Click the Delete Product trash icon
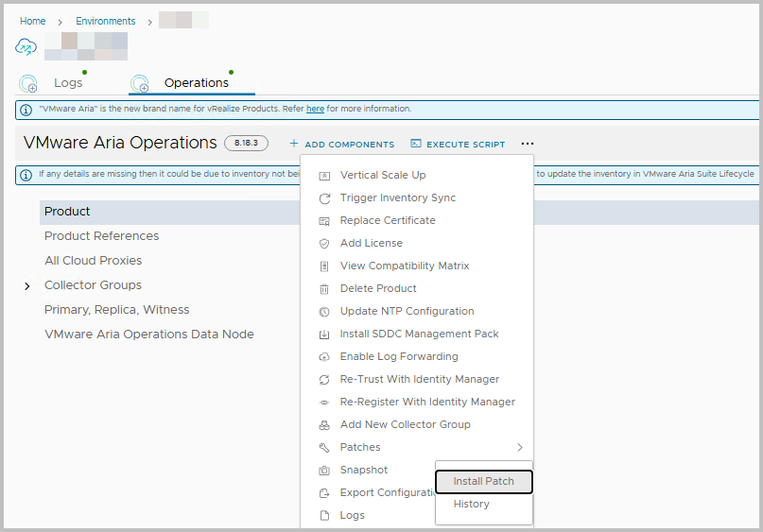The width and height of the screenshot is (763, 532). click(x=324, y=289)
